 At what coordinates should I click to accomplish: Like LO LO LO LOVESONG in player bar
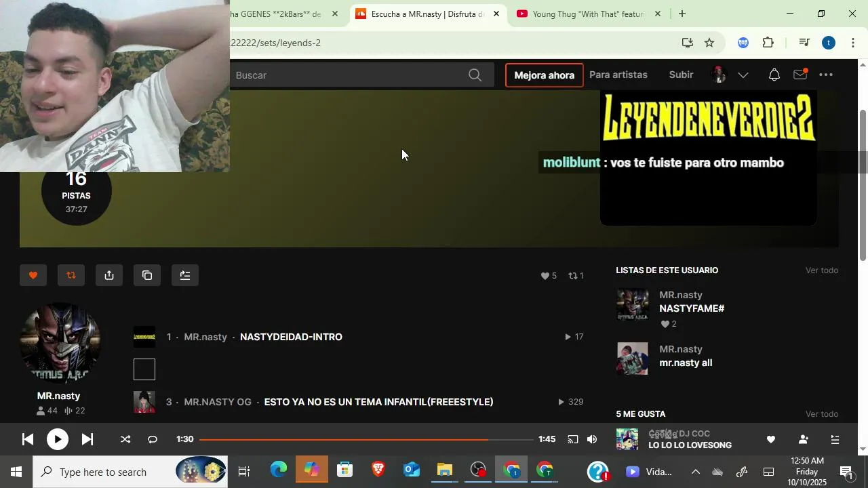tap(771, 439)
